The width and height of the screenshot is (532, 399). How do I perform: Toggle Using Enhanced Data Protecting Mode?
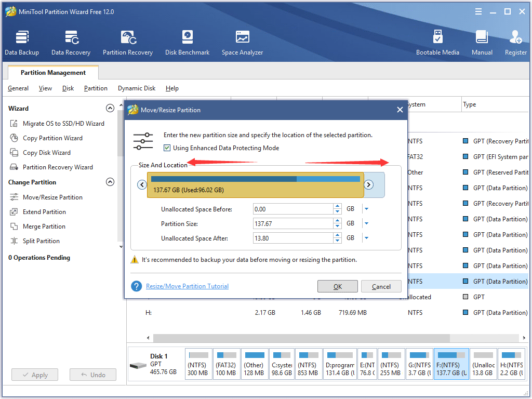tap(167, 148)
